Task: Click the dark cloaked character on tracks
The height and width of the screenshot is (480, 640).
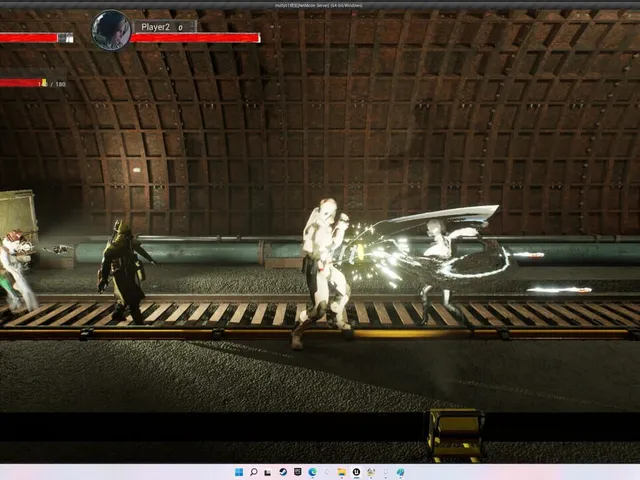Action: 124,272
